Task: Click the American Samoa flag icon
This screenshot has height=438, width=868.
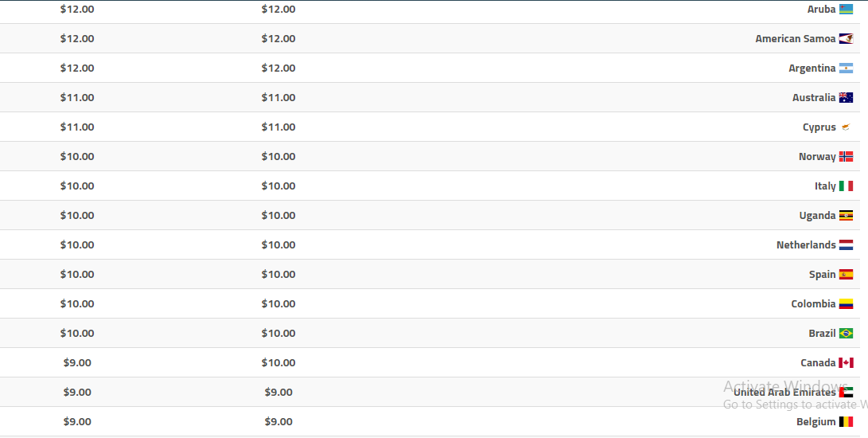Action: (846, 39)
